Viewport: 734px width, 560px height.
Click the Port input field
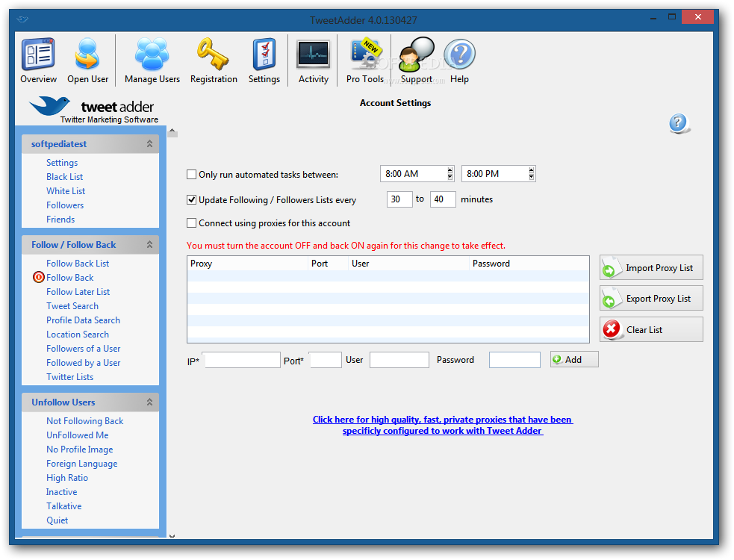pyautogui.click(x=326, y=360)
